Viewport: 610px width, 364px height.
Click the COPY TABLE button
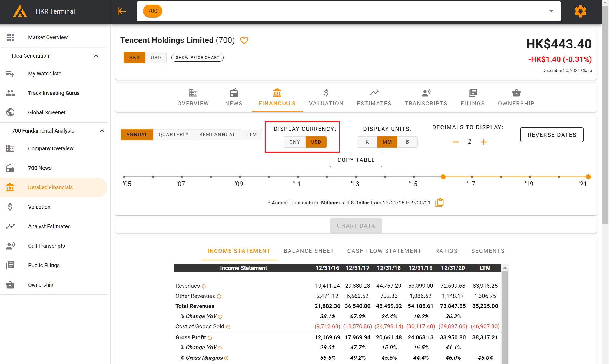coord(356,160)
